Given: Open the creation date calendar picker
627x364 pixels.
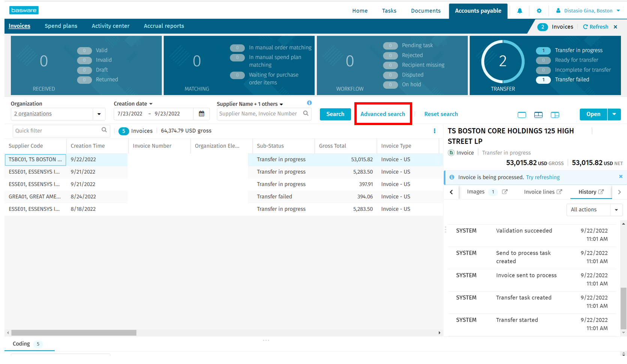Looking at the screenshot, I should 201,114.
